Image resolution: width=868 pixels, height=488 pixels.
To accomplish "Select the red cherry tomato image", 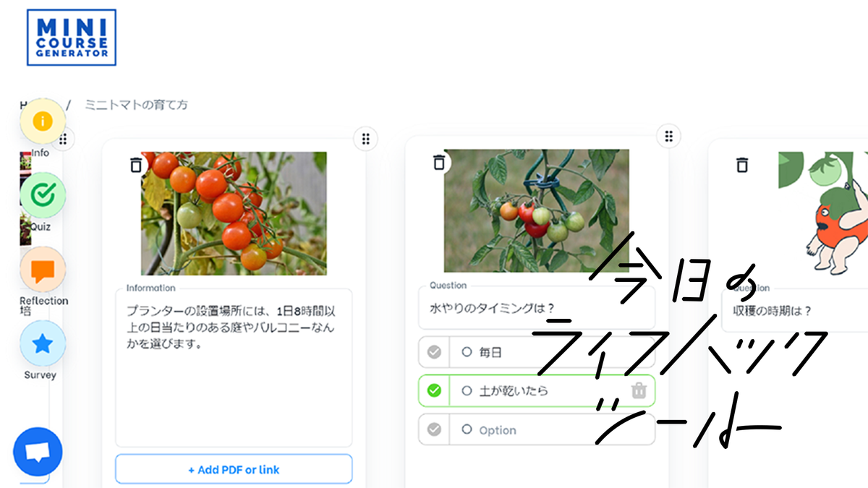I will tap(234, 213).
